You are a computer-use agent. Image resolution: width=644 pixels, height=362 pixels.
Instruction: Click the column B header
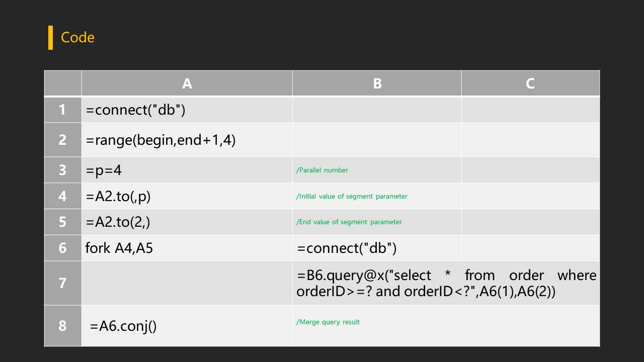point(377,83)
